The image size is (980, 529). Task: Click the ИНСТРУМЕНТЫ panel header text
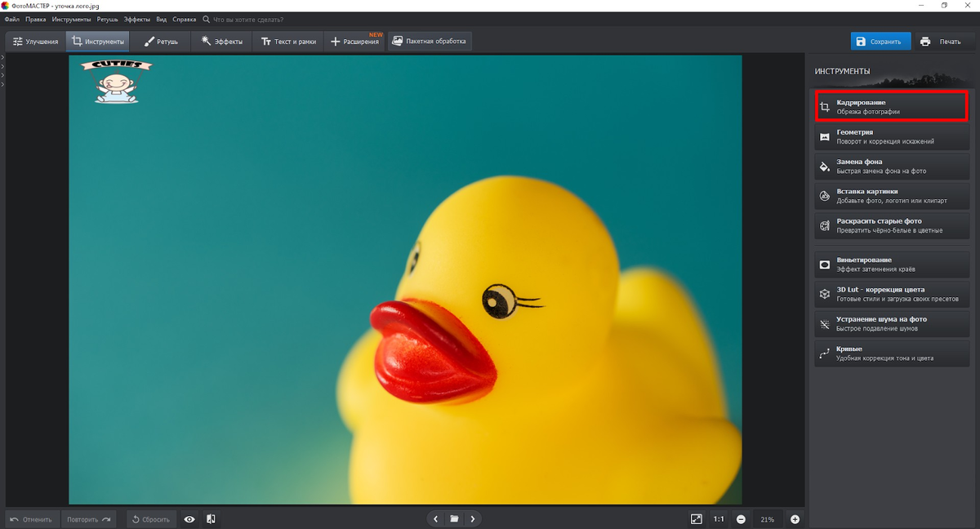click(x=842, y=72)
